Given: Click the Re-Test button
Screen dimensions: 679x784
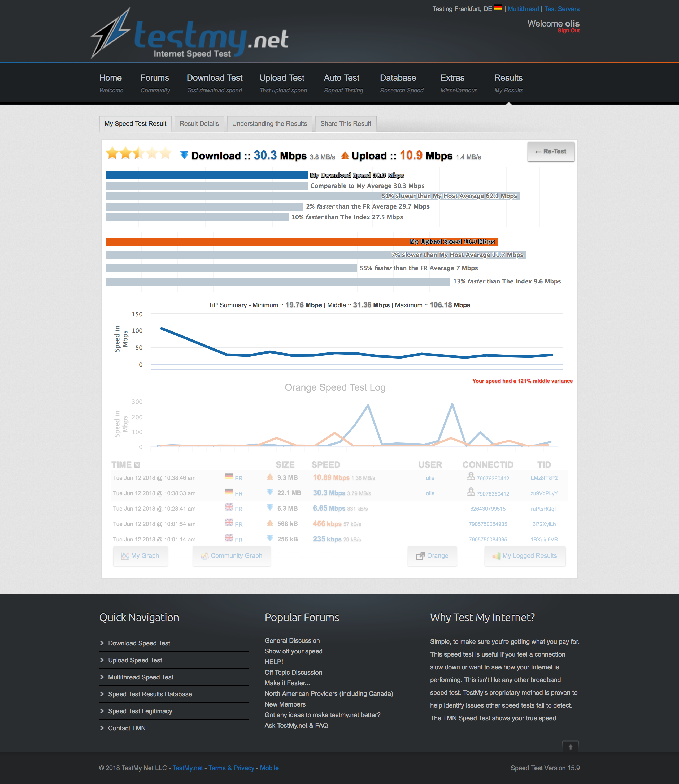Looking at the screenshot, I should tap(551, 151).
